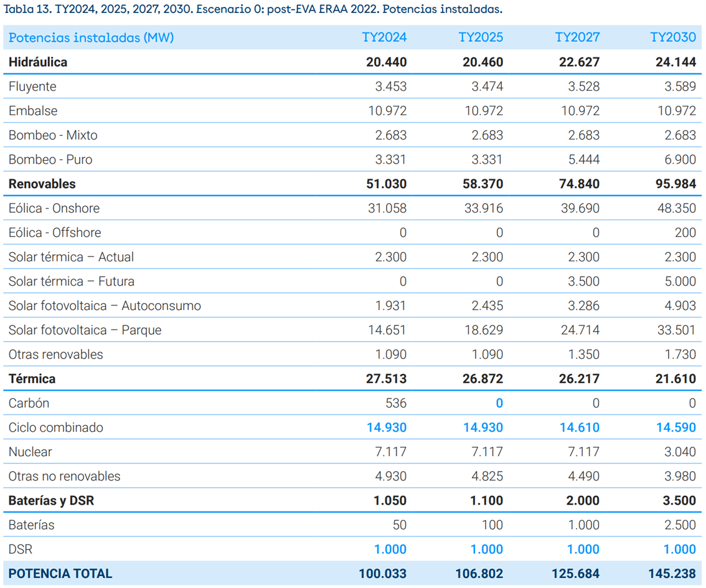
Task: Click the blue 0 value in Carbón row
Action: pos(499,403)
